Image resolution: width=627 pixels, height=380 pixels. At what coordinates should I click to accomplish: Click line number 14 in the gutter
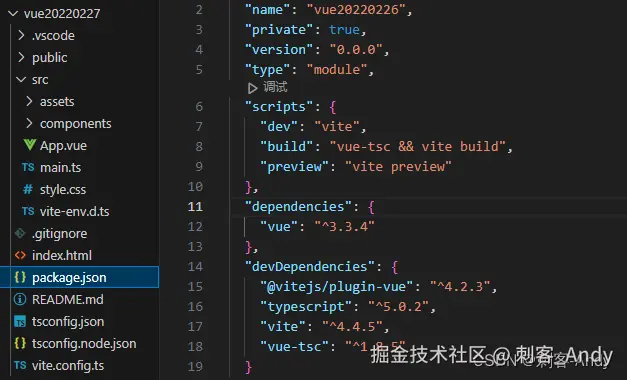(195, 266)
